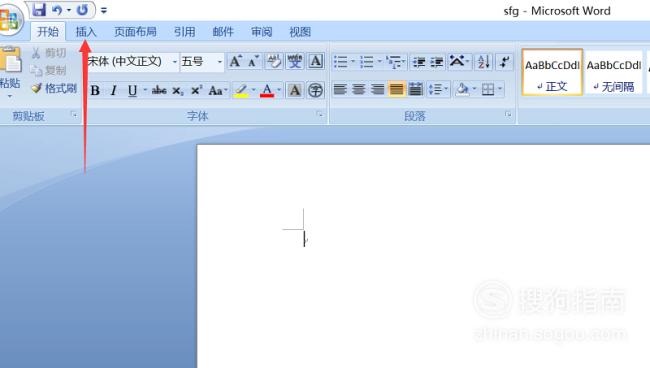The width and height of the screenshot is (650, 368).
Task: Toggle Subscript formatting
Action: 178,90
